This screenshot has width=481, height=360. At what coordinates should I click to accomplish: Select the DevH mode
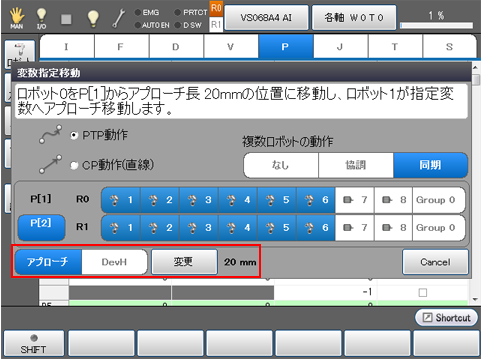tap(114, 262)
